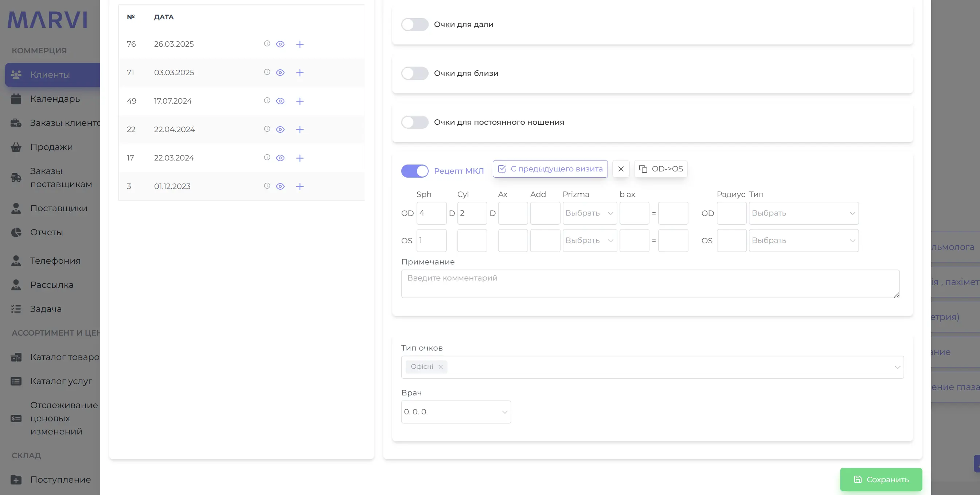Click the Примечание comment textarea
The height and width of the screenshot is (495, 980).
point(650,284)
